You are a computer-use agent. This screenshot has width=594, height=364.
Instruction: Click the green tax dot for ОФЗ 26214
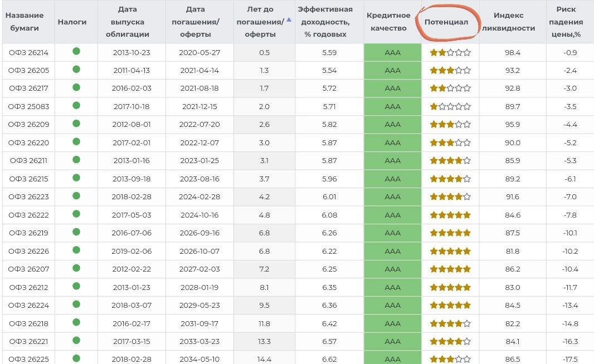click(76, 51)
